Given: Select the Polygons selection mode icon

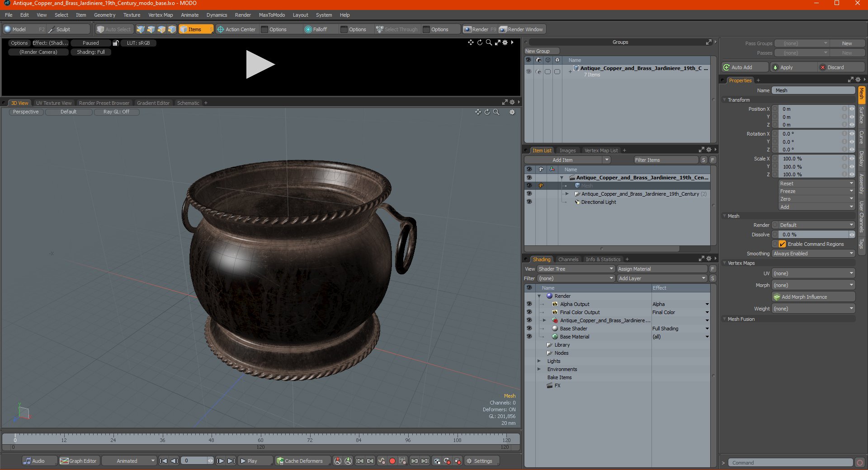Looking at the screenshot, I should tap(161, 29).
